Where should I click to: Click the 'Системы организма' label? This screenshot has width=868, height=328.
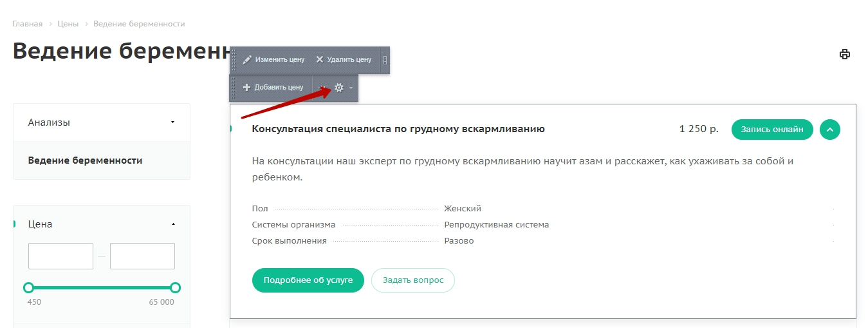(x=293, y=225)
